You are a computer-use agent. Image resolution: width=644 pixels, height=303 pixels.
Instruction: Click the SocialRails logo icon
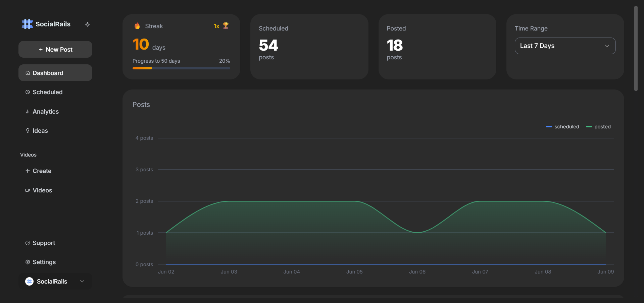tap(27, 24)
